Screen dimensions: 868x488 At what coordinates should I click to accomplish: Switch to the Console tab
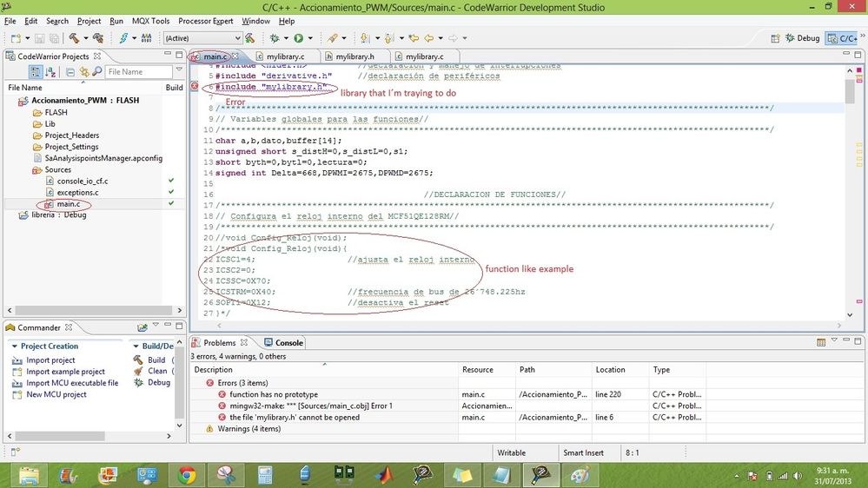pos(284,343)
